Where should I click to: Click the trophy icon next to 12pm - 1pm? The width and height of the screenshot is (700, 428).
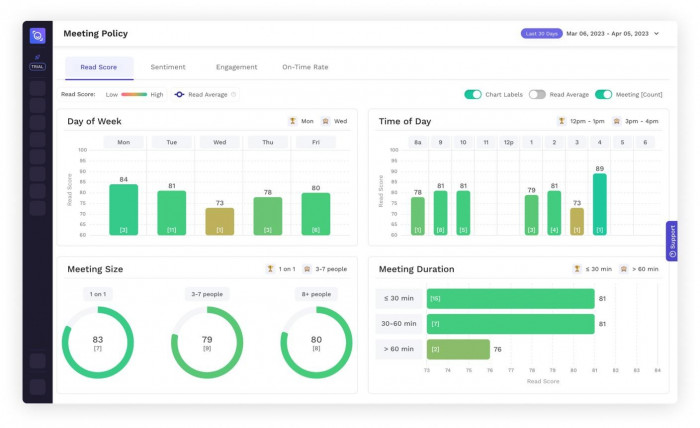tap(562, 121)
